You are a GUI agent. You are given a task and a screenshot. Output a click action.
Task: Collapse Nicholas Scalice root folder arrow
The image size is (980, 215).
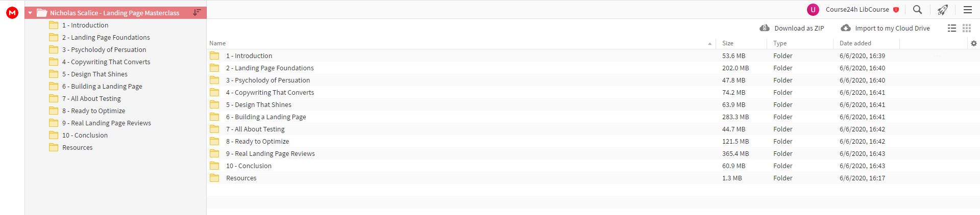point(30,13)
